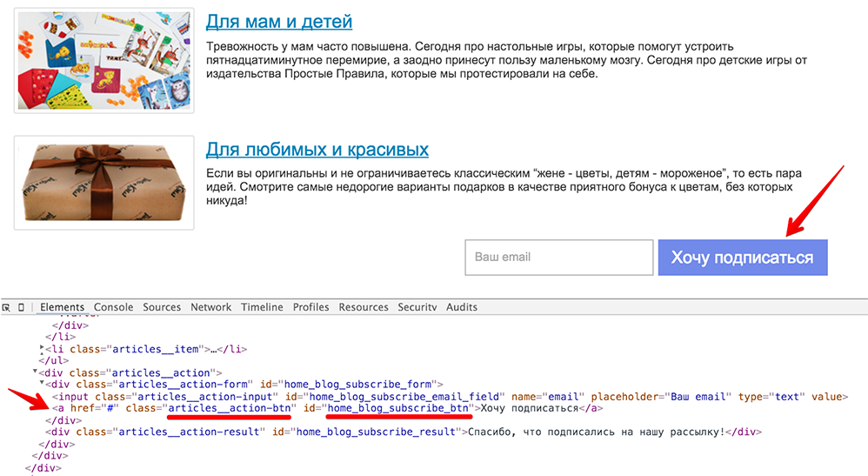
Task: Click the paragraph starting 'Если вы оригинальны'
Action: (504, 187)
